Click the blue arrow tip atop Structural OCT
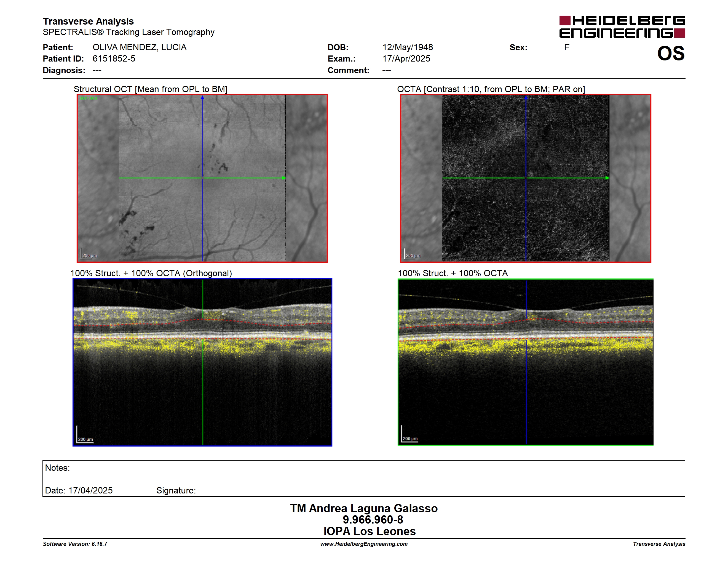 tap(202, 98)
